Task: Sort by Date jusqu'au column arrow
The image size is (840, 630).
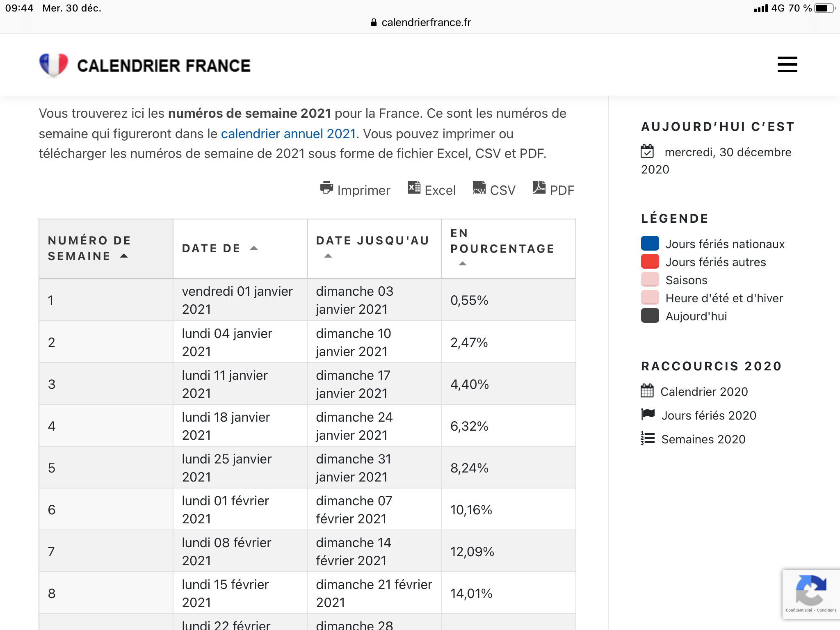Action: (328, 256)
